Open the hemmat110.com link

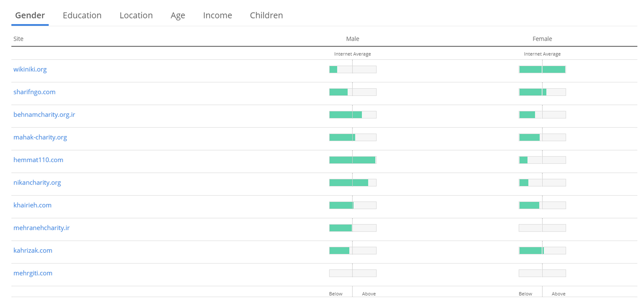38,160
